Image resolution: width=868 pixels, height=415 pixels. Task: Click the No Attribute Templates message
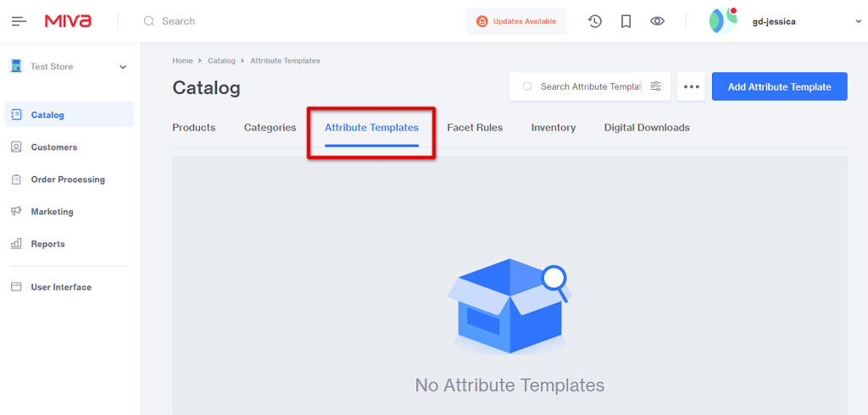coord(509,385)
